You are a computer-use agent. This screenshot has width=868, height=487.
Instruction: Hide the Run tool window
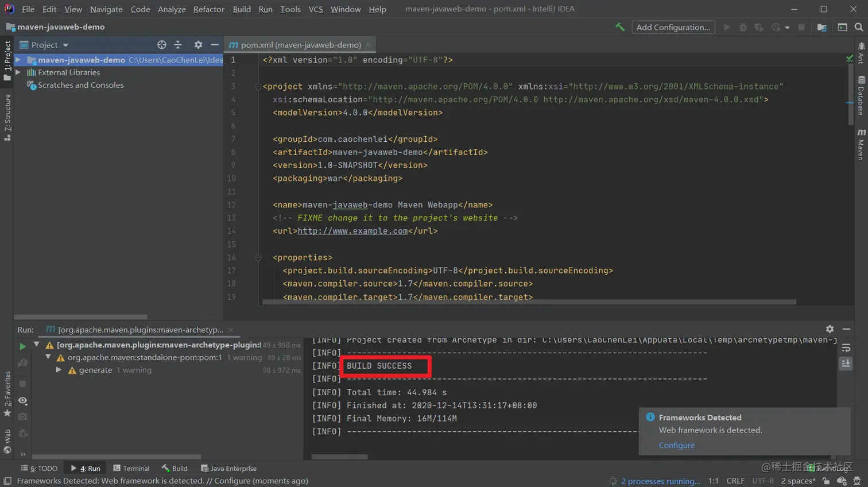tap(846, 329)
